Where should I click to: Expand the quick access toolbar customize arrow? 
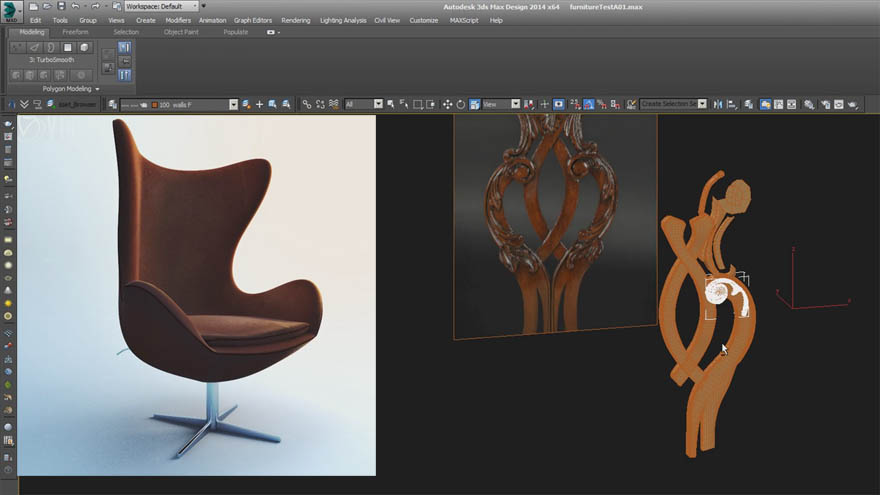[203, 6]
